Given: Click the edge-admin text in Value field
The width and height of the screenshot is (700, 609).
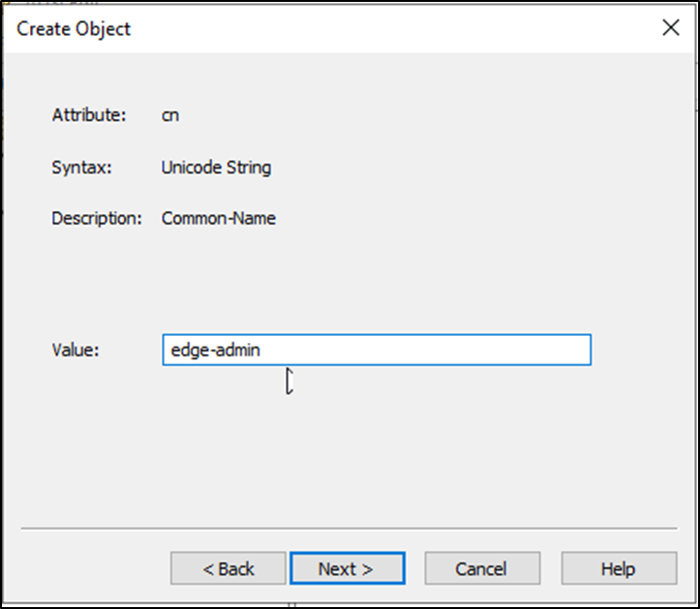Looking at the screenshot, I should click(x=213, y=350).
